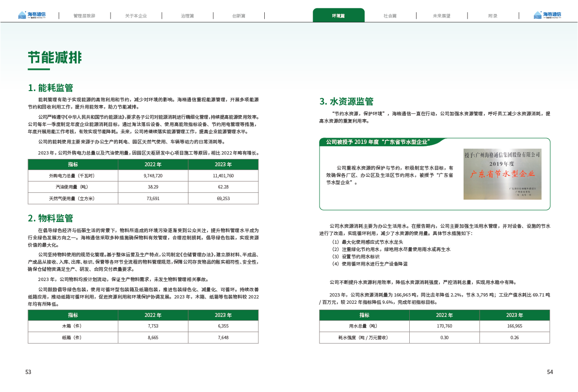
Task: Open the 管理层致辞 tab
Action: [x=84, y=16]
